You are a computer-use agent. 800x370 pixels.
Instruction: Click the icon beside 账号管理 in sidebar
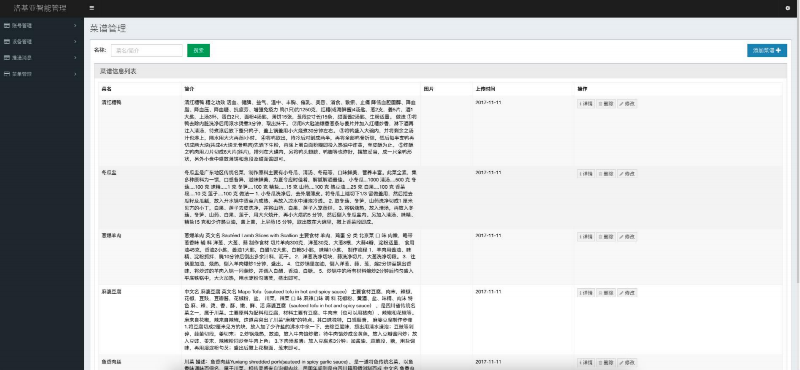(x=7, y=25)
